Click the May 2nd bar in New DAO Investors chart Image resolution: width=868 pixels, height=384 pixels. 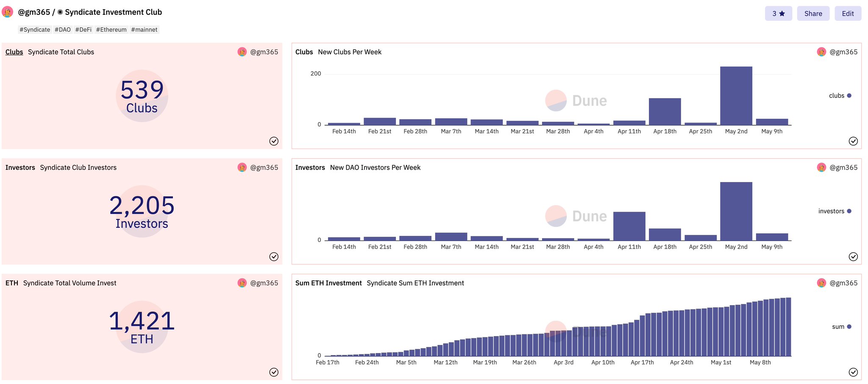(x=736, y=211)
